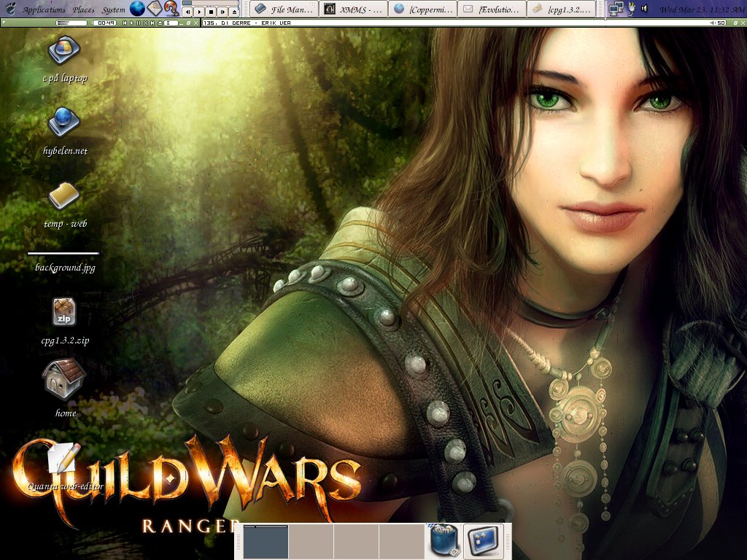This screenshot has width=747, height=560.
Task: Click the show desktop panel button
Action: [x=484, y=542]
